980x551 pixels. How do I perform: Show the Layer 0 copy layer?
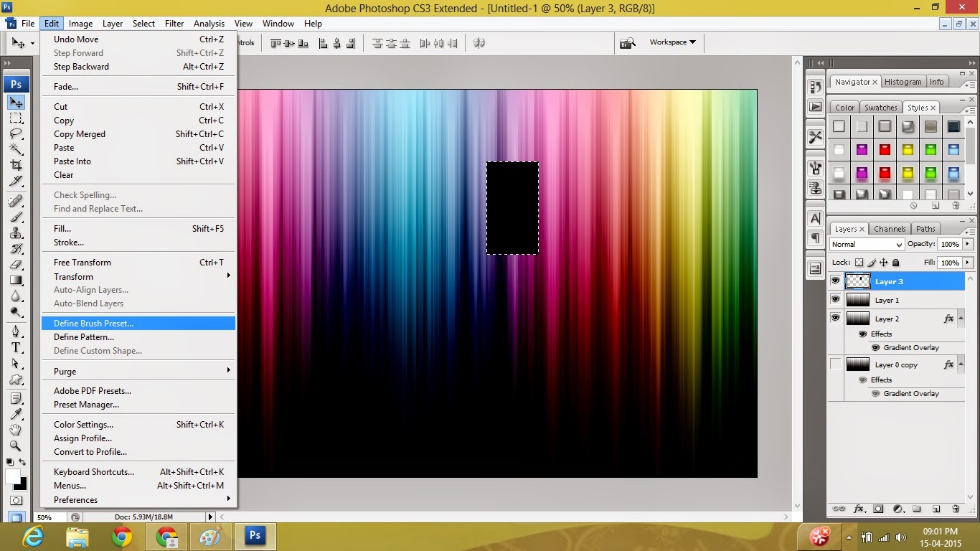tap(837, 364)
